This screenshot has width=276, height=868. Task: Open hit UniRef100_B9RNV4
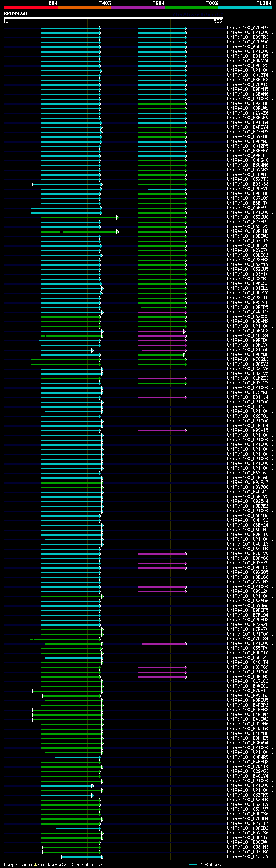[248, 61]
